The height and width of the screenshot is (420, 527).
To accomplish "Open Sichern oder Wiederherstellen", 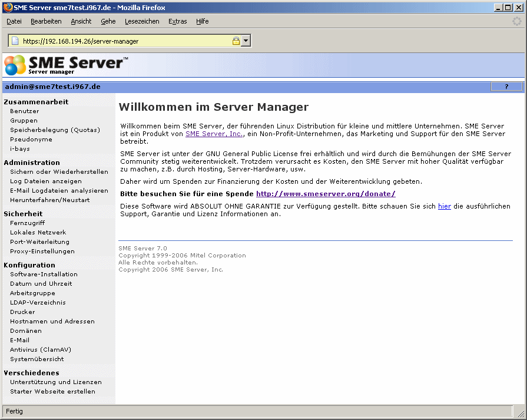I will 59,171.
